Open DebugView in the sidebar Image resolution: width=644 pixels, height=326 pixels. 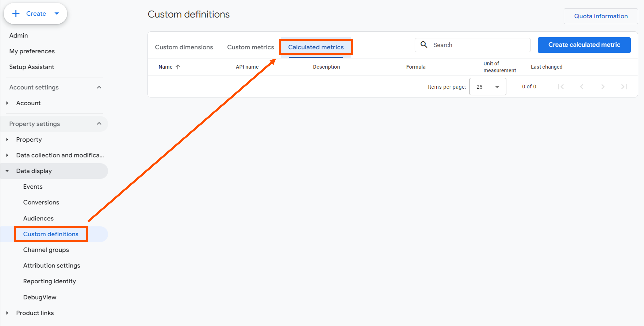click(40, 297)
